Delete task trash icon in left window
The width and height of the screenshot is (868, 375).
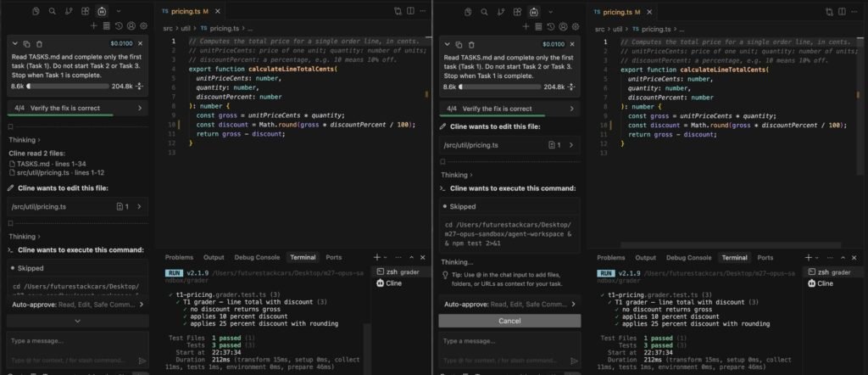click(x=39, y=44)
